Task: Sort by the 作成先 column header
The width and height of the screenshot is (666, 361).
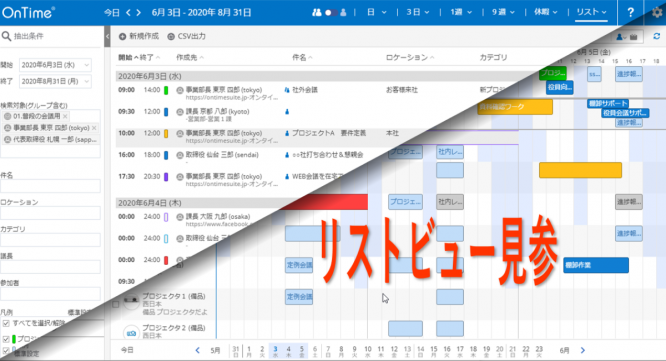Action: coord(190,57)
